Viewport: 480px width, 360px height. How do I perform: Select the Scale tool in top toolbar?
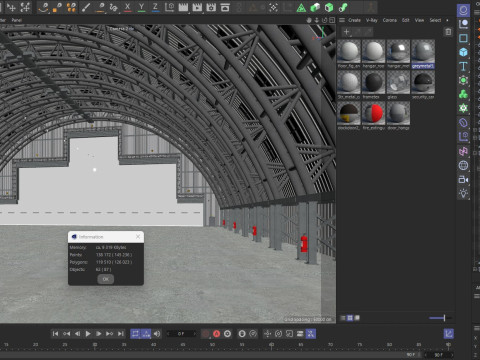[x=25, y=7]
